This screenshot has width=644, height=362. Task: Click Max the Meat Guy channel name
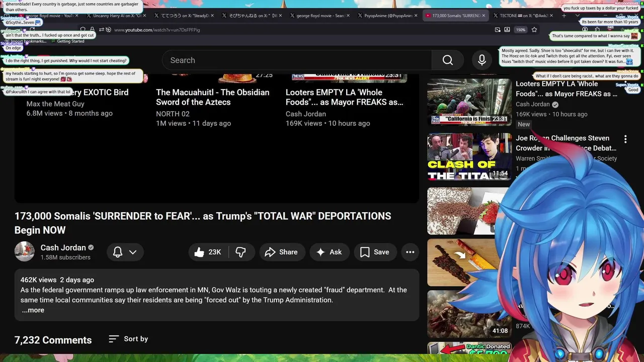pyautogui.click(x=55, y=104)
